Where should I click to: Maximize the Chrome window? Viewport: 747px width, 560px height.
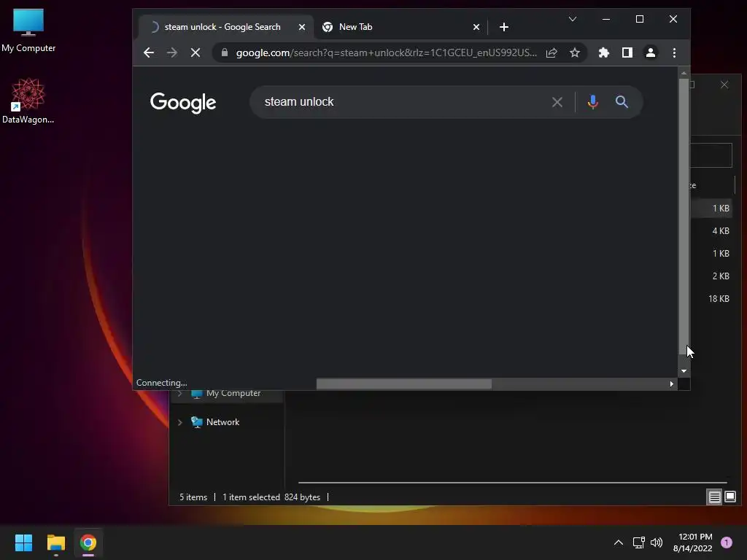pos(640,19)
